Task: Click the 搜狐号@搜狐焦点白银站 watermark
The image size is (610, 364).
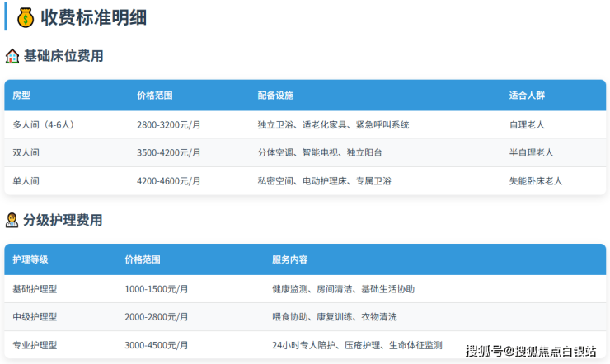Action: [531, 352]
